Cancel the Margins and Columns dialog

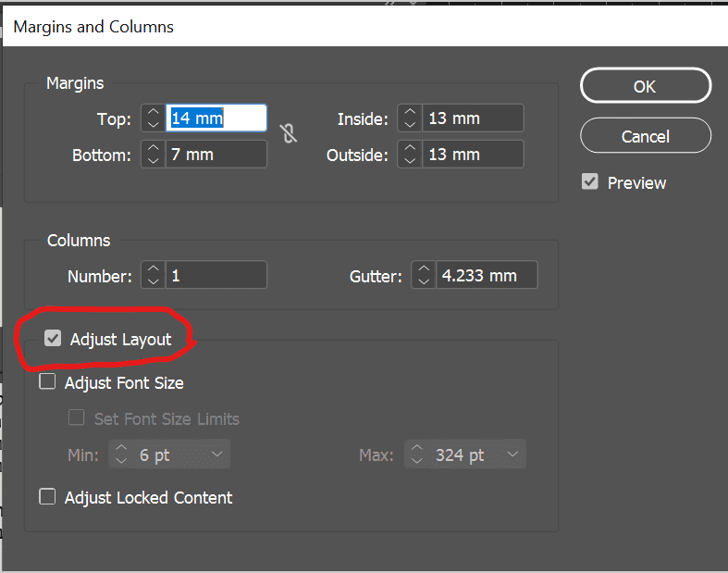[645, 136]
